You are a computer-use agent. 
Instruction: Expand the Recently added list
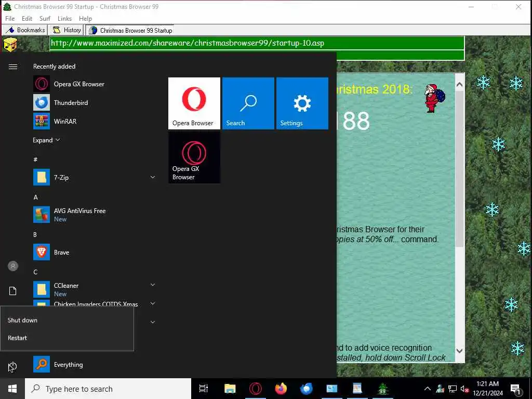[x=46, y=140]
